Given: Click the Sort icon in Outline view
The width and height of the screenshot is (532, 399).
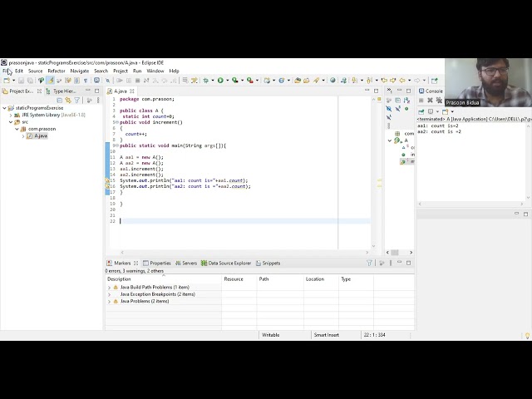Looking at the screenshot, I should tap(406, 100).
